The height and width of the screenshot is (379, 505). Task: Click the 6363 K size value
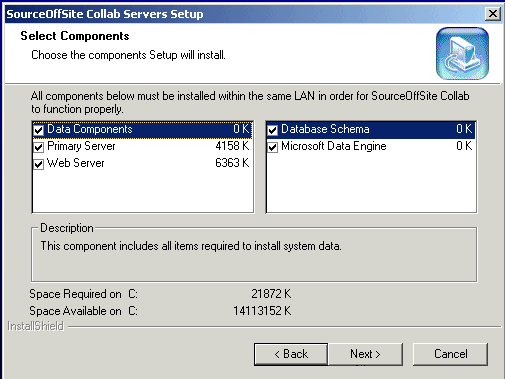point(232,163)
